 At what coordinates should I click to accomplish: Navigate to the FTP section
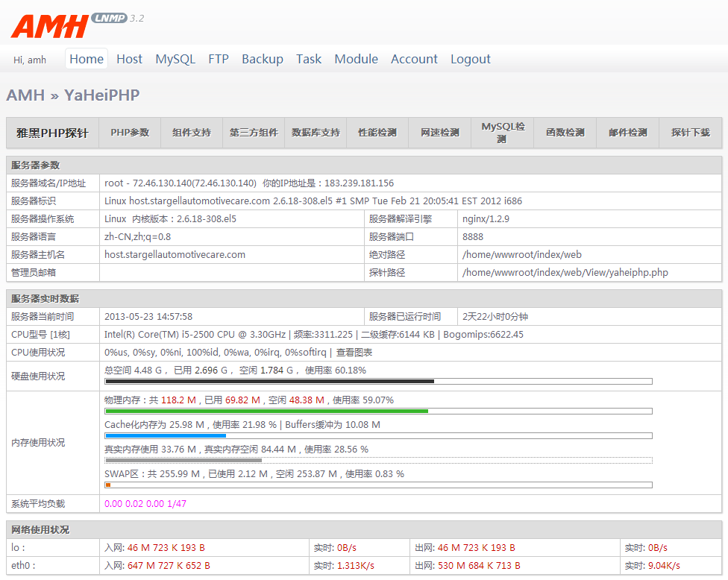[x=219, y=59]
